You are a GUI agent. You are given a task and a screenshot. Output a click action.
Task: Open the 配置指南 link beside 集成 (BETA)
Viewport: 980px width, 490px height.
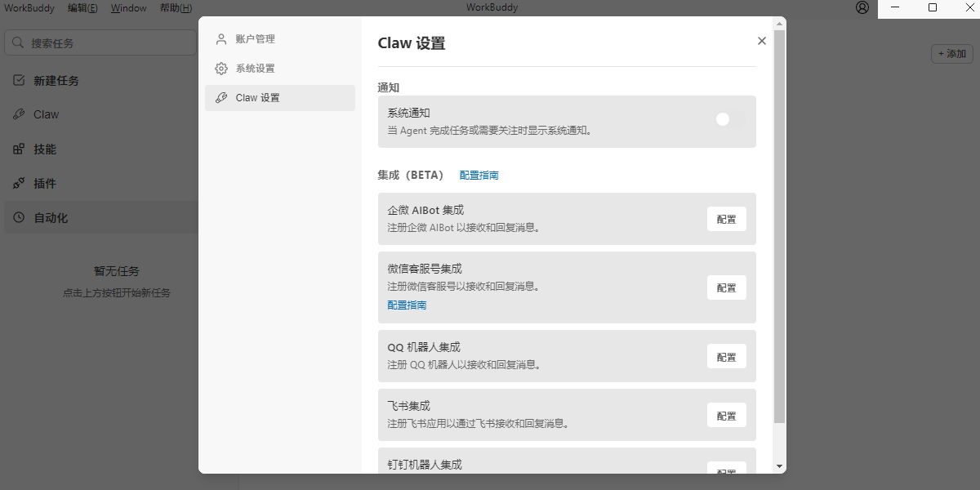(x=479, y=175)
